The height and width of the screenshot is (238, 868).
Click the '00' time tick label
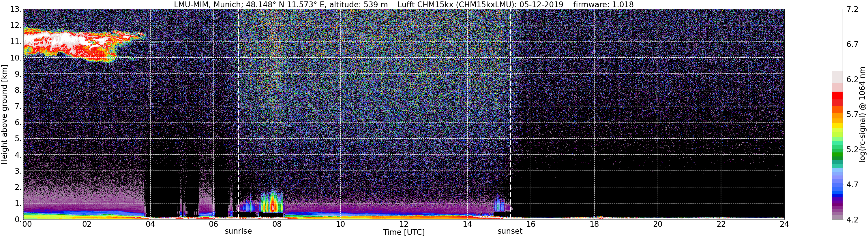[27, 224]
